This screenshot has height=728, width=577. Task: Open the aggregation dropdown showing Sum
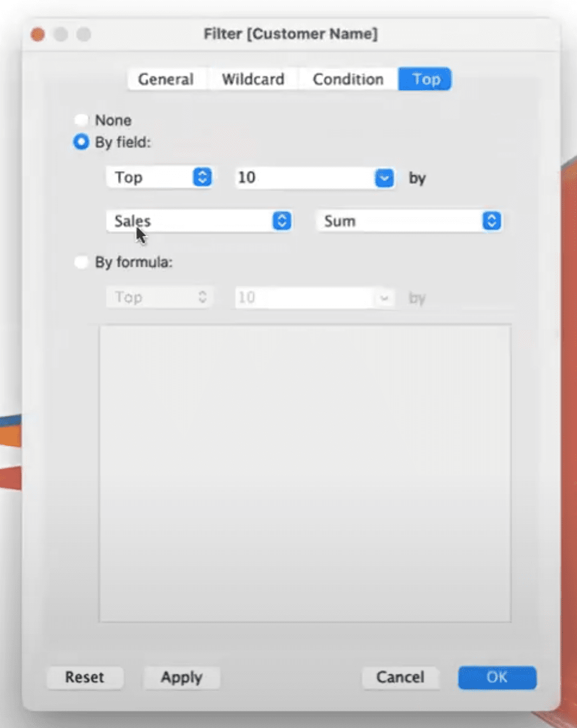click(x=406, y=220)
